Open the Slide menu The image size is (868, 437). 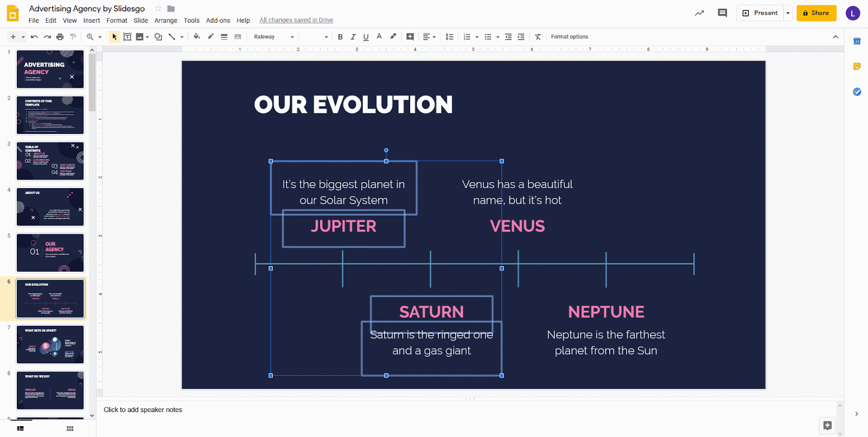tap(141, 21)
